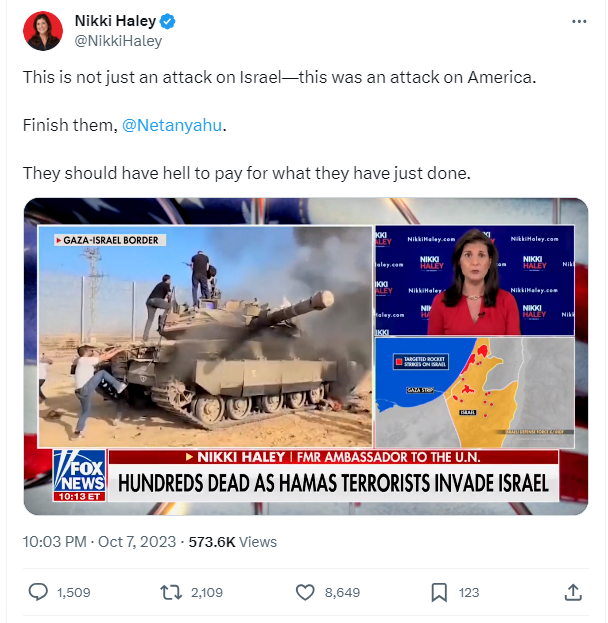Viewport: 608px width, 623px height.
Task: Open the 1,509 replies count
Action: coord(74,592)
